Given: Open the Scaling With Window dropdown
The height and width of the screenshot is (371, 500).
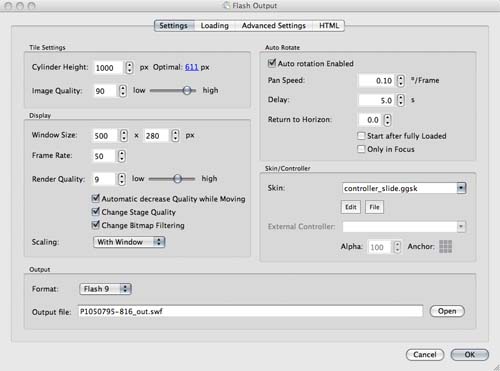Looking at the screenshot, I should click(x=129, y=242).
